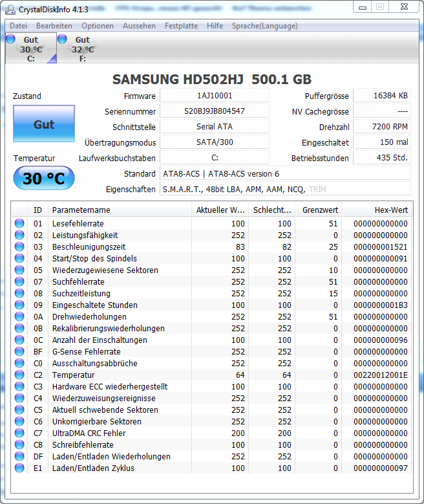Click the status orb of Hardware ECC wiederhergestellt
This screenshot has width=424, height=504.
pos(19,386)
